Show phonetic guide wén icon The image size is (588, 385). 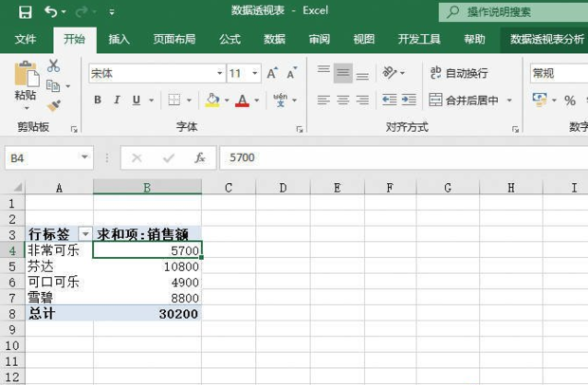[281, 100]
